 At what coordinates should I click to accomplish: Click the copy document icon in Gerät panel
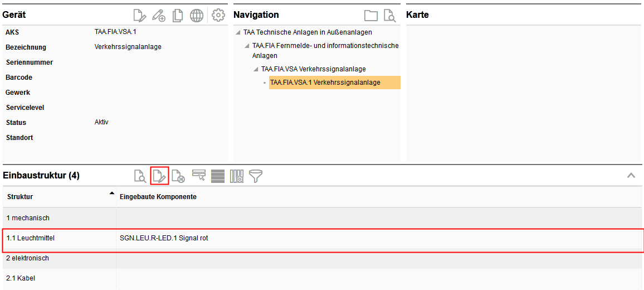178,16
